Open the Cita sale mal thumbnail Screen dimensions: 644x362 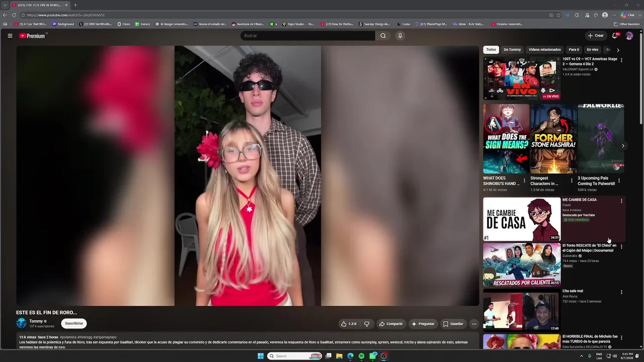[522, 310]
